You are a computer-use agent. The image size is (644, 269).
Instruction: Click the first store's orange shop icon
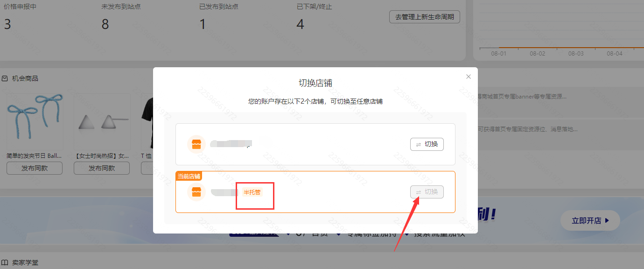pos(196,144)
